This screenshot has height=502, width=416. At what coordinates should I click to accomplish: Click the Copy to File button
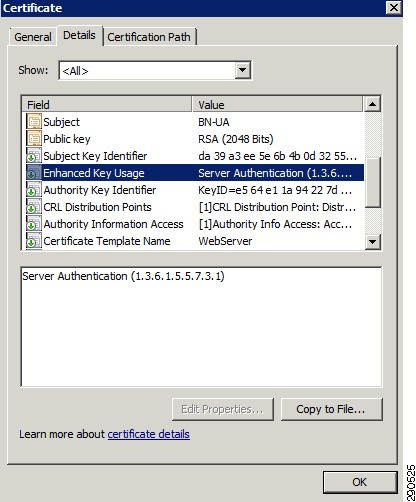[331, 409]
